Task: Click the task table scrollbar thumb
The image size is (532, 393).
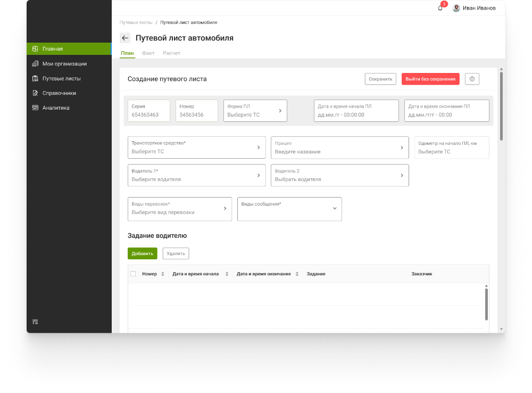Action: [486, 305]
